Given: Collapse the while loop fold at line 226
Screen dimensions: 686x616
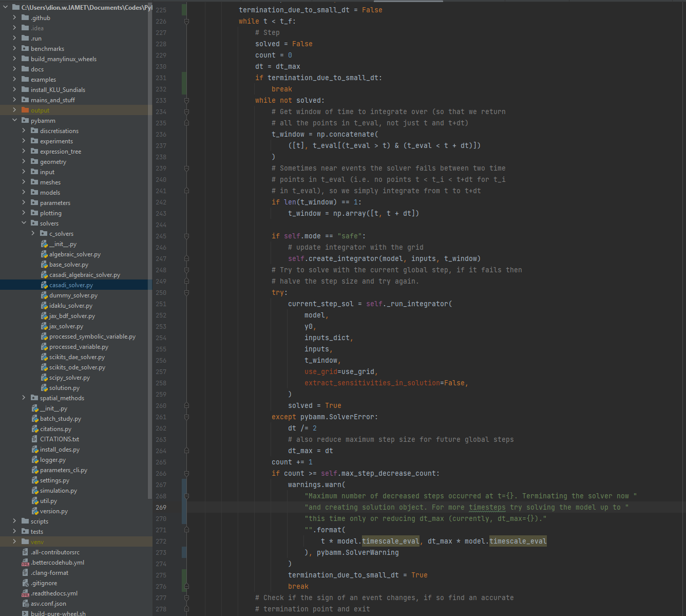Looking at the screenshot, I should [x=186, y=21].
